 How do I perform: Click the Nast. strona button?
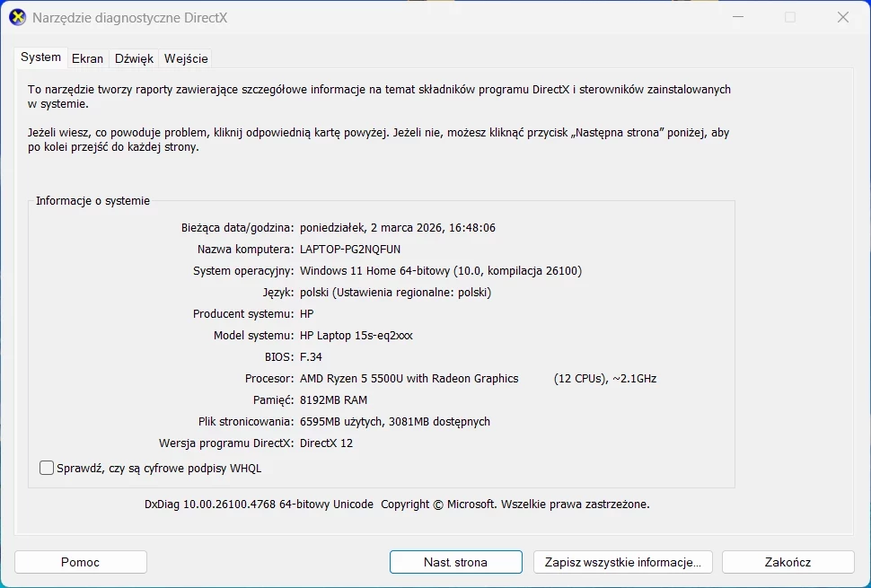[x=455, y=562]
